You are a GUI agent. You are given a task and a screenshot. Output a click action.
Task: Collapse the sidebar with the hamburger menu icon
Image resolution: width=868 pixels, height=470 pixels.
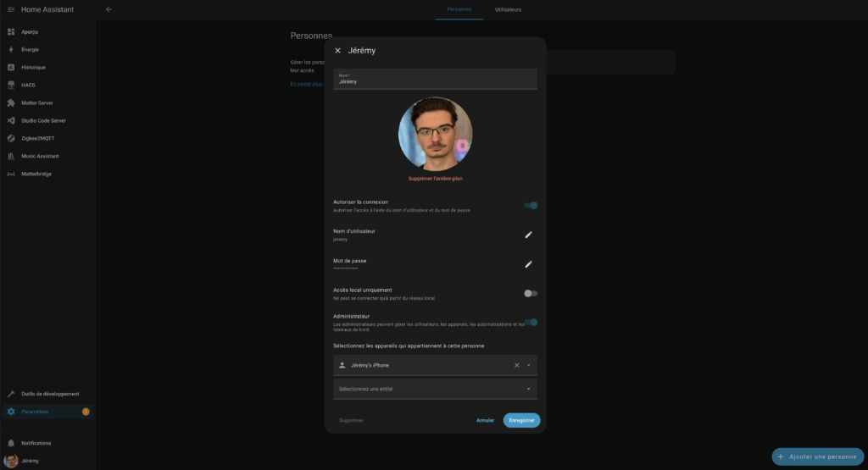(11, 9)
